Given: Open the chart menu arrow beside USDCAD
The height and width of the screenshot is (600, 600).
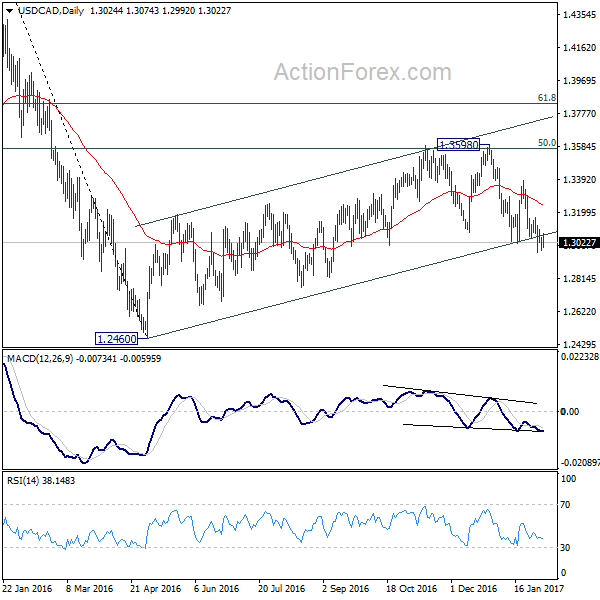Looking at the screenshot, I should (10, 11).
